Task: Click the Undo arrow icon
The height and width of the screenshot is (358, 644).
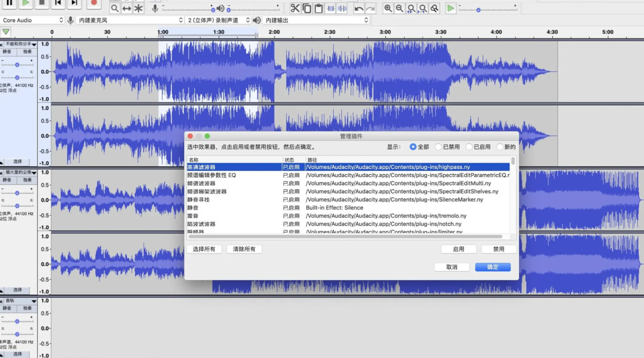Action: [359, 8]
